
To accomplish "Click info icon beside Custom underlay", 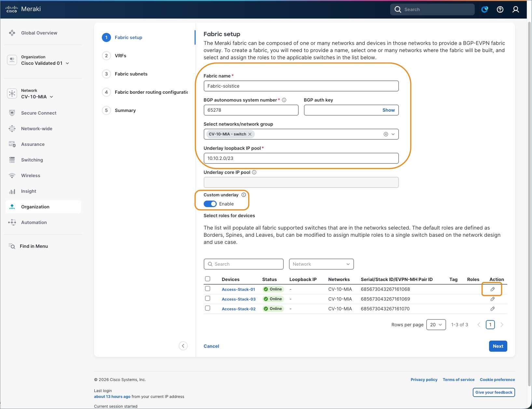I will coord(244,195).
